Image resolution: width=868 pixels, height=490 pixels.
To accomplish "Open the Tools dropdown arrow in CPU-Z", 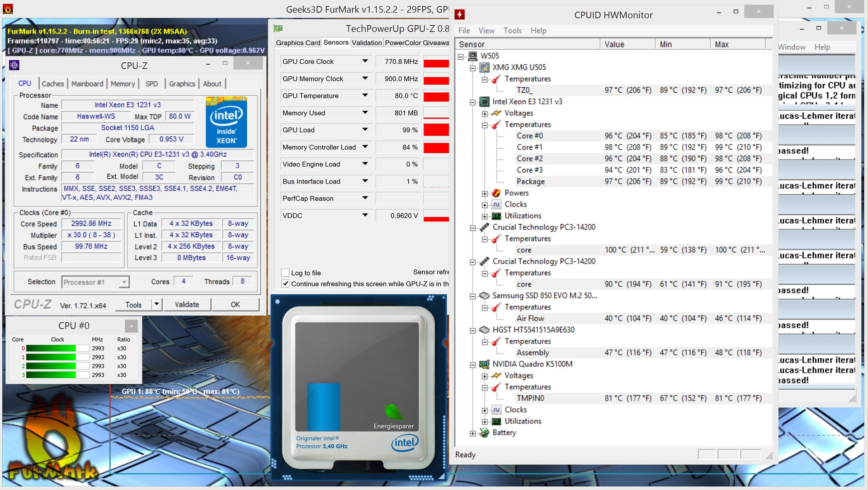I will (x=156, y=304).
